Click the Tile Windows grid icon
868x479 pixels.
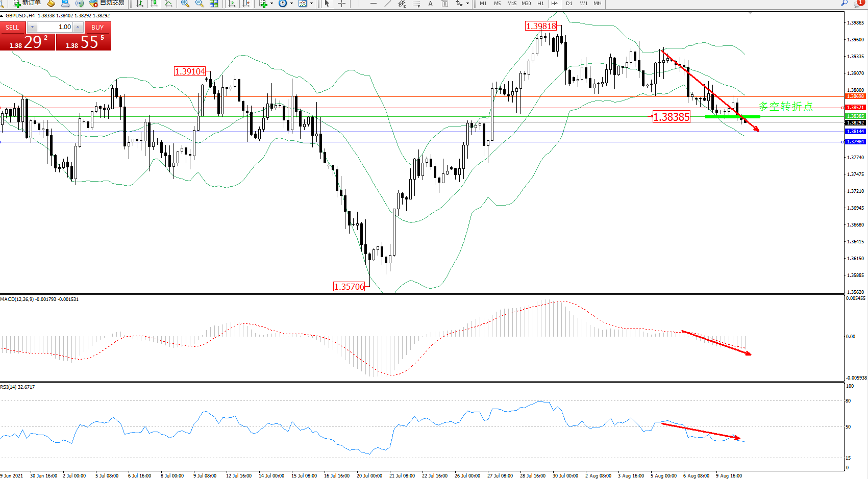point(214,4)
